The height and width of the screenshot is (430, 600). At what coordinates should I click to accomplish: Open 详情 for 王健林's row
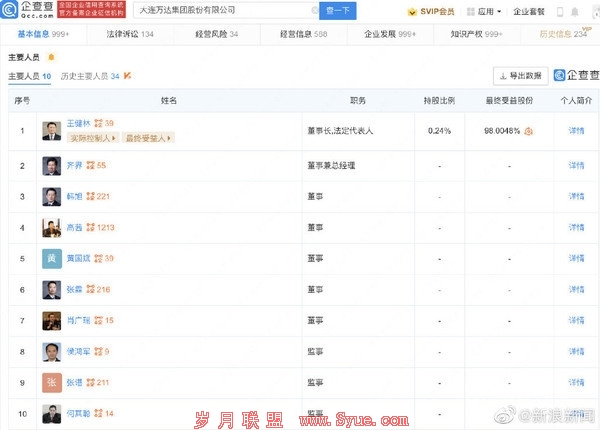pyautogui.click(x=576, y=131)
